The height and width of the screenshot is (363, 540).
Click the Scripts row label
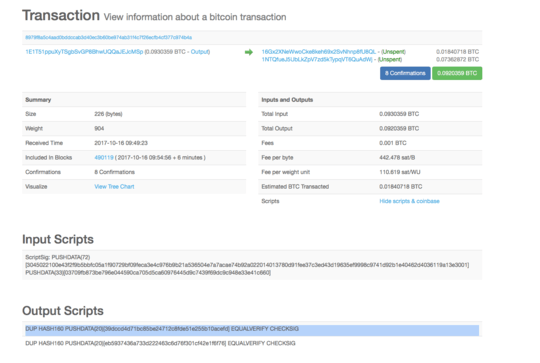pos(270,201)
